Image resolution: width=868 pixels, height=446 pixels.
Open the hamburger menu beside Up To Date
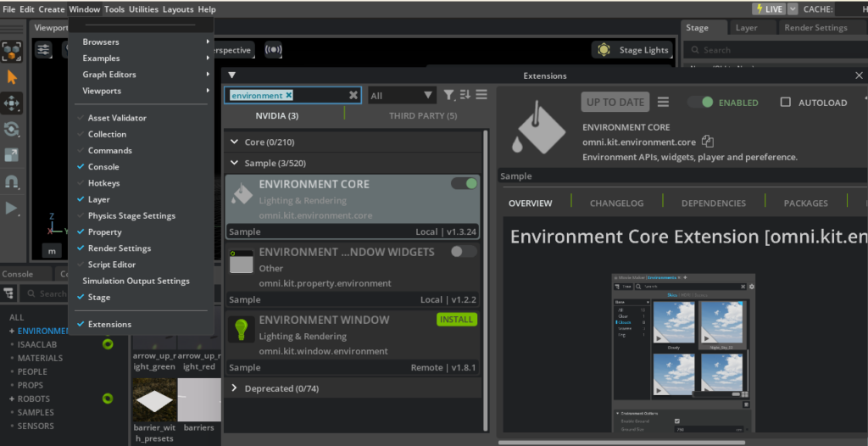point(663,102)
